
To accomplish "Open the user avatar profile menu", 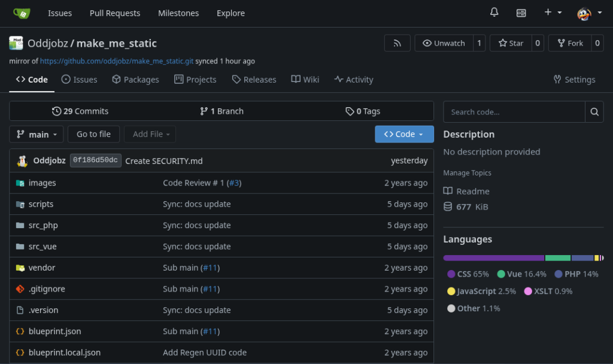I will click(589, 13).
